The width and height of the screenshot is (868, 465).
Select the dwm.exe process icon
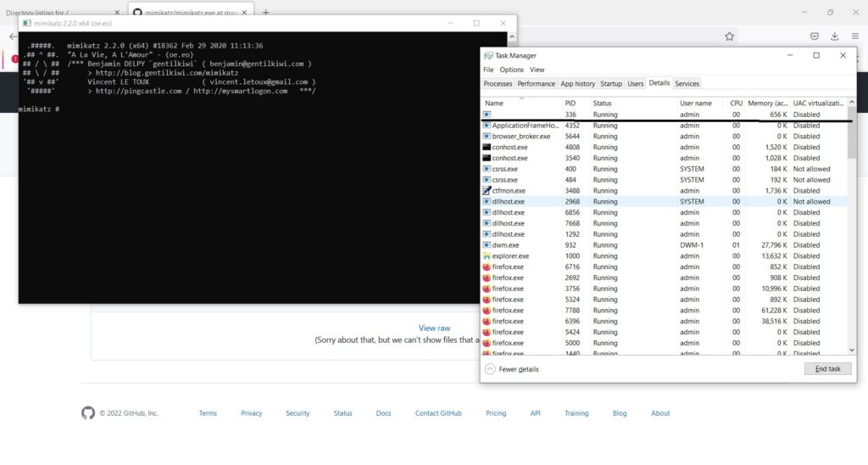tap(487, 245)
